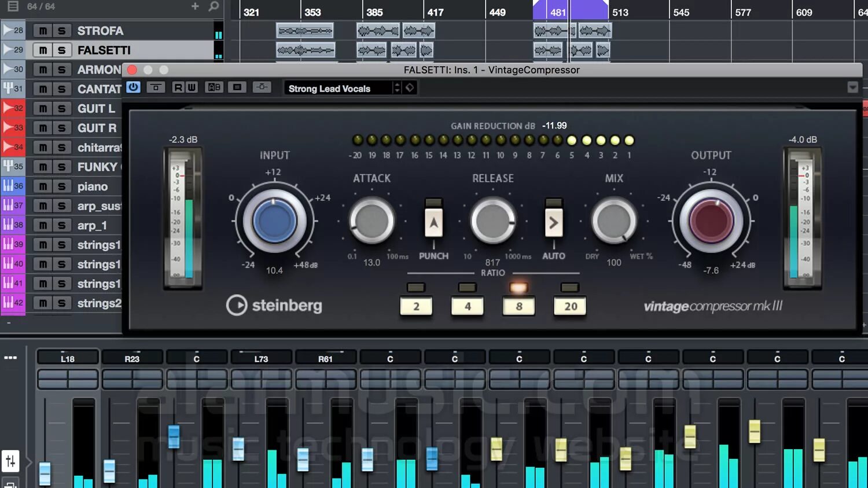Mute the STROFA track
This screenshot has height=488, width=868.
click(43, 31)
